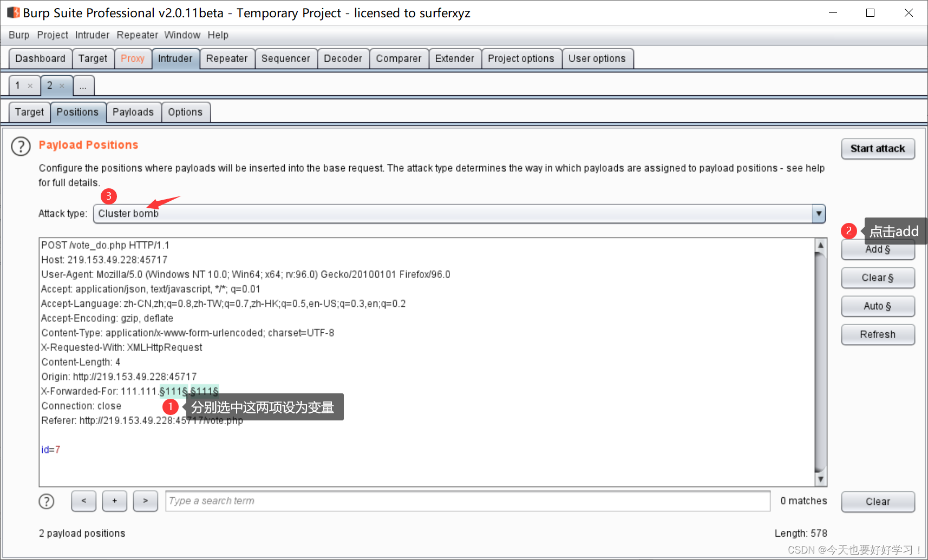The image size is (928, 560).
Task: Click the Refresh button
Action: [x=878, y=334]
